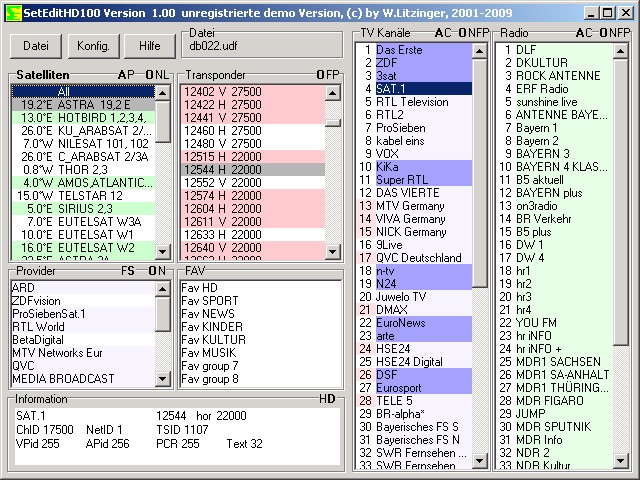Screen dimensions: 640x480
Task: Click the up arrow of Provider list
Action: click(163, 289)
